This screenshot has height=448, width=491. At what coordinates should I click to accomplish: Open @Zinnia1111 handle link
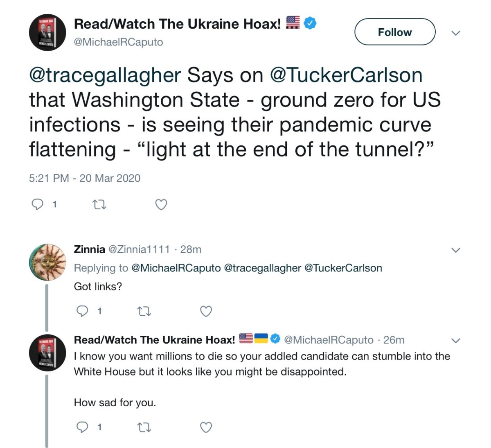tap(139, 249)
